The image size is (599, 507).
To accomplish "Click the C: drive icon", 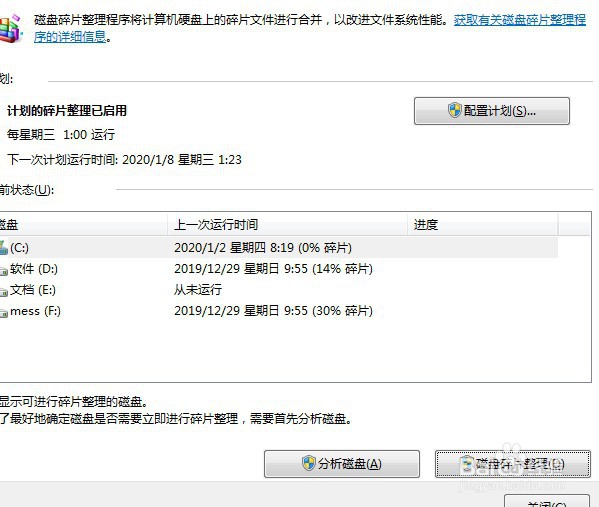I will pos(3,248).
